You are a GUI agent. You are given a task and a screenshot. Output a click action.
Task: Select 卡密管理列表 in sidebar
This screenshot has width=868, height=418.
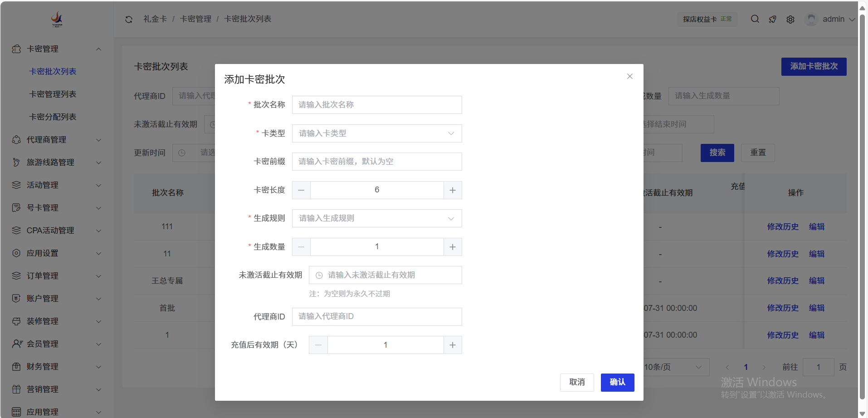53,94
